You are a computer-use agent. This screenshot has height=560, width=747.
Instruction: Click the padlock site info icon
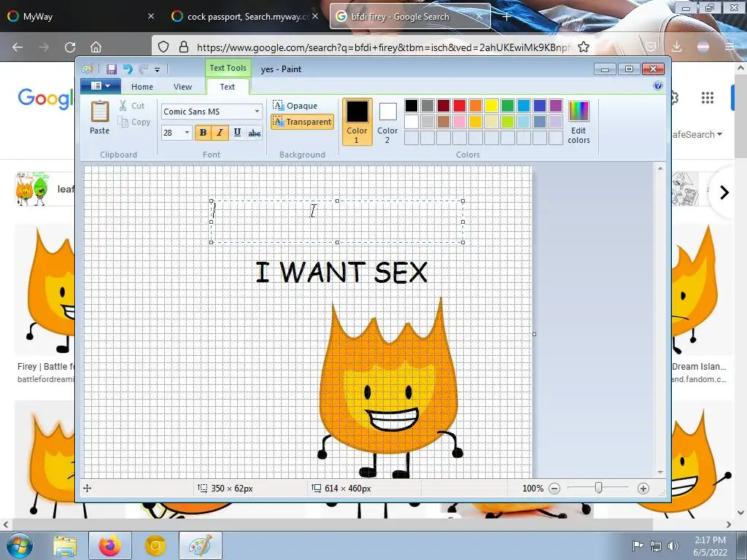pos(184,47)
